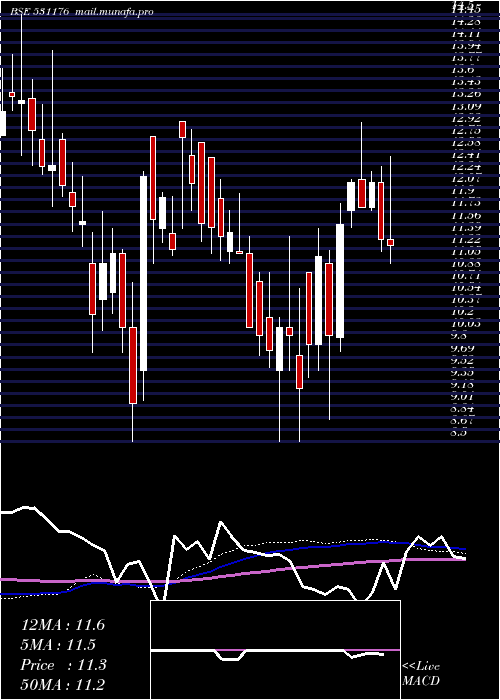The image size is (500, 700).
Task: Click the 9.69 price axis label
Action: (463, 349)
